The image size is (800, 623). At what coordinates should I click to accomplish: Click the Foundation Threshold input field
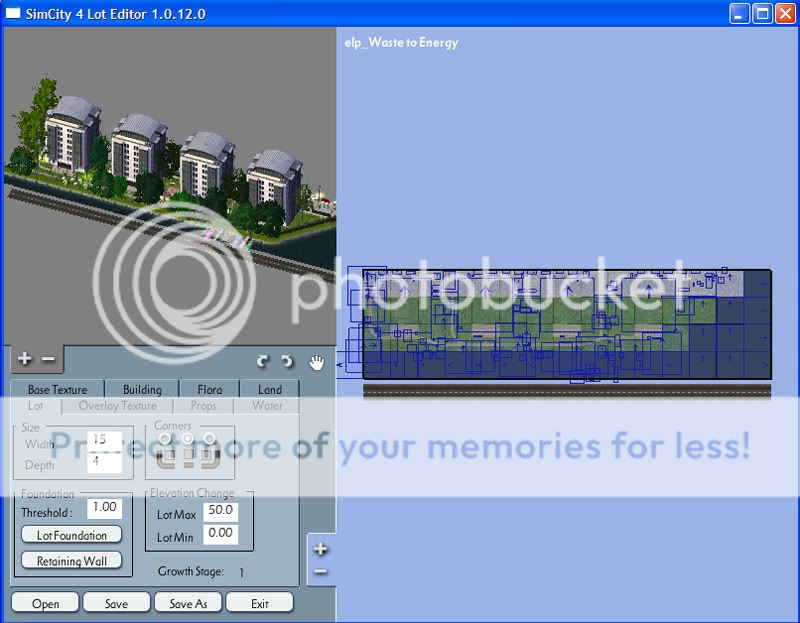pyautogui.click(x=104, y=508)
